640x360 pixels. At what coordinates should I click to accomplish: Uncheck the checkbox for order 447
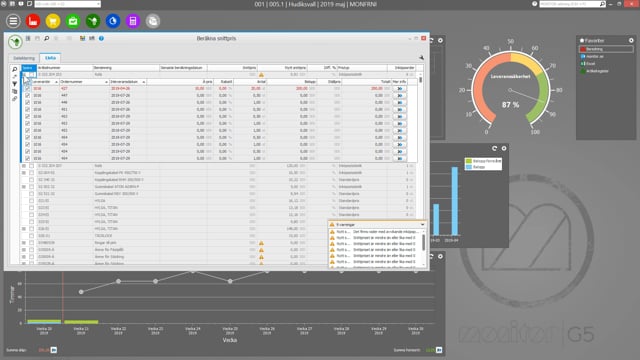pos(27,96)
